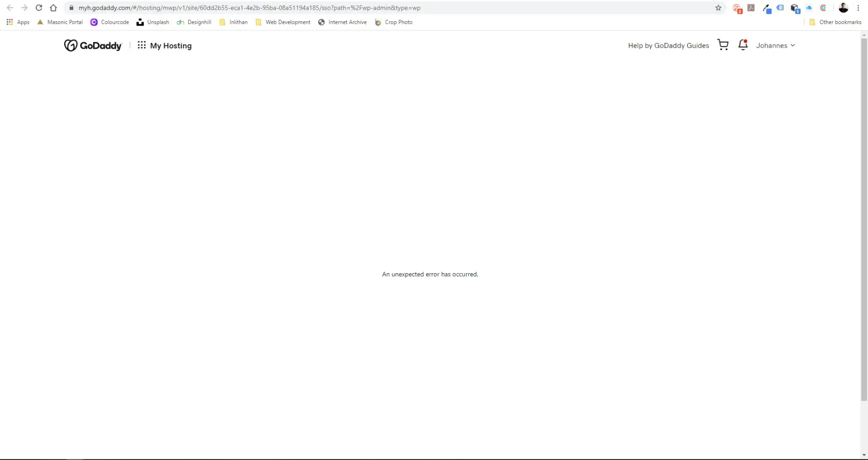This screenshot has width=868, height=460.
Task: Click Help by GoDaddy Guides
Action: (x=668, y=45)
